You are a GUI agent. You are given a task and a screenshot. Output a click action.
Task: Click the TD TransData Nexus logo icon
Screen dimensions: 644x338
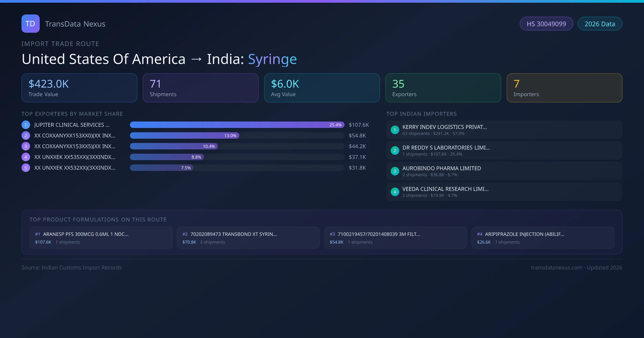pos(30,24)
